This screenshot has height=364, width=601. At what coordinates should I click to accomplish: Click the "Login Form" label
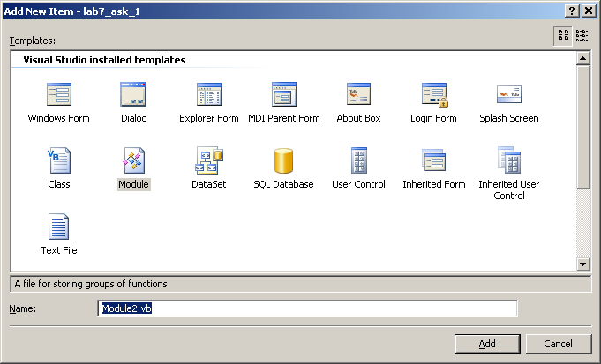click(433, 118)
